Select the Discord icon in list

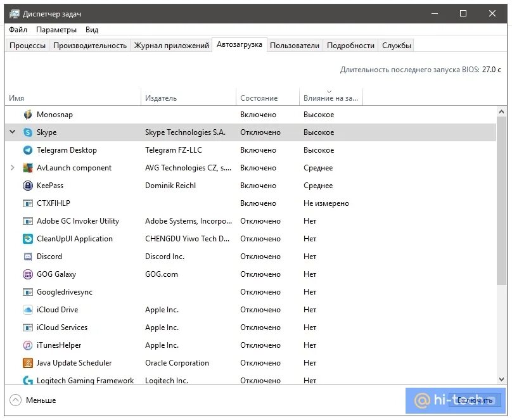tap(28, 257)
